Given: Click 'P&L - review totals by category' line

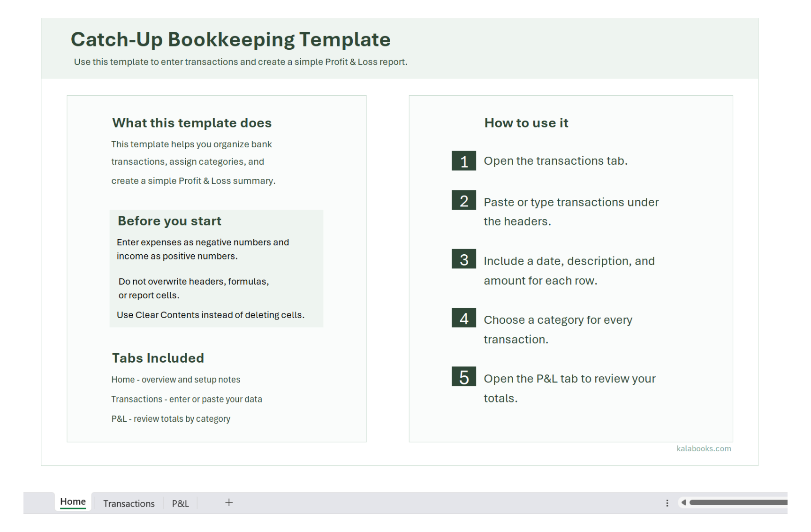Looking at the screenshot, I should tap(171, 419).
